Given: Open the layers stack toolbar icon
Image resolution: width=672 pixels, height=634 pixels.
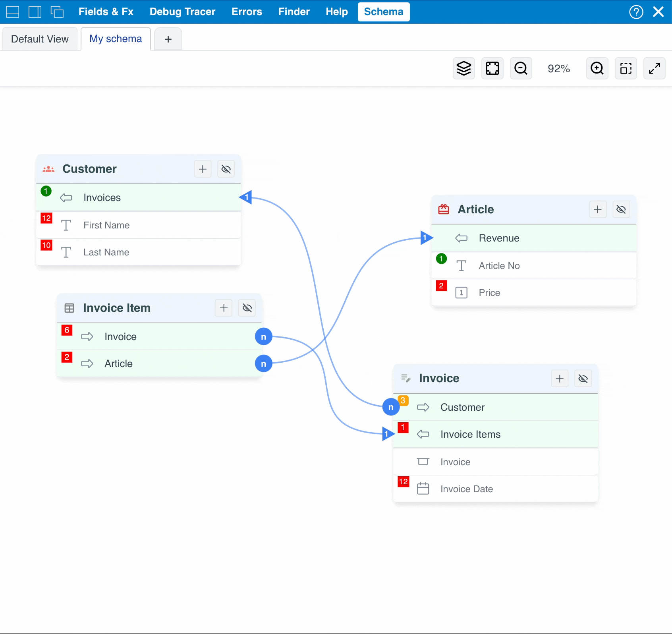Looking at the screenshot, I should click(464, 68).
